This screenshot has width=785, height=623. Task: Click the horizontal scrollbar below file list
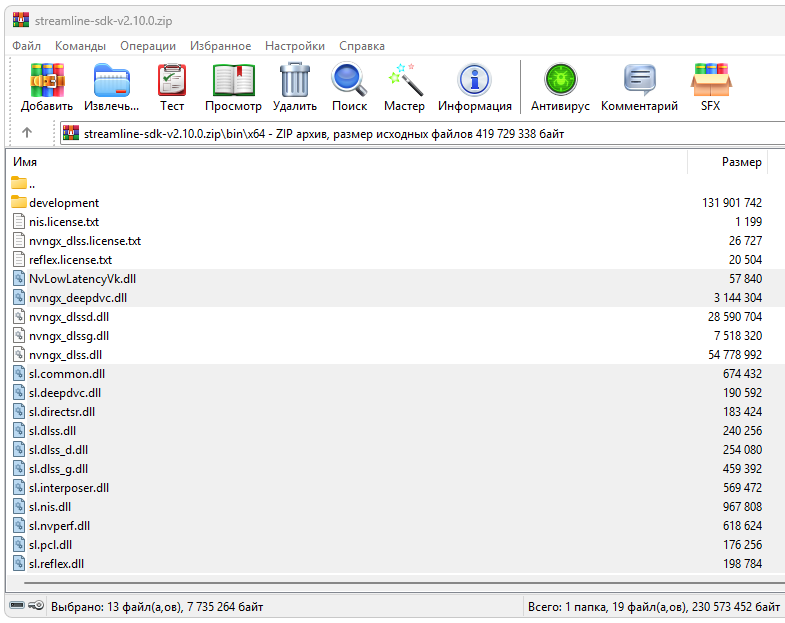(x=404, y=583)
